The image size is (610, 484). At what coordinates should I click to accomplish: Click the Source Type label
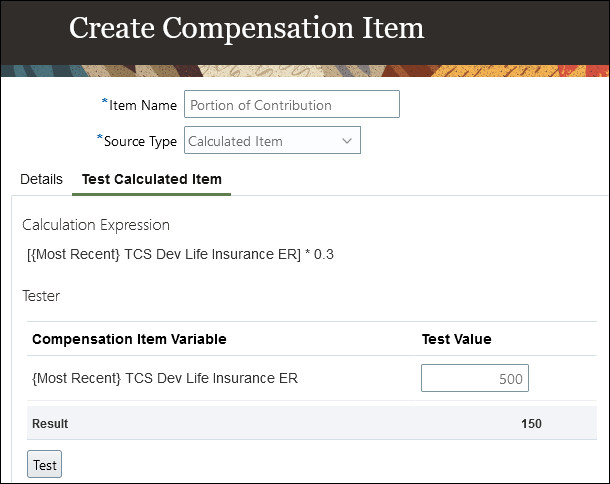pyautogui.click(x=140, y=141)
